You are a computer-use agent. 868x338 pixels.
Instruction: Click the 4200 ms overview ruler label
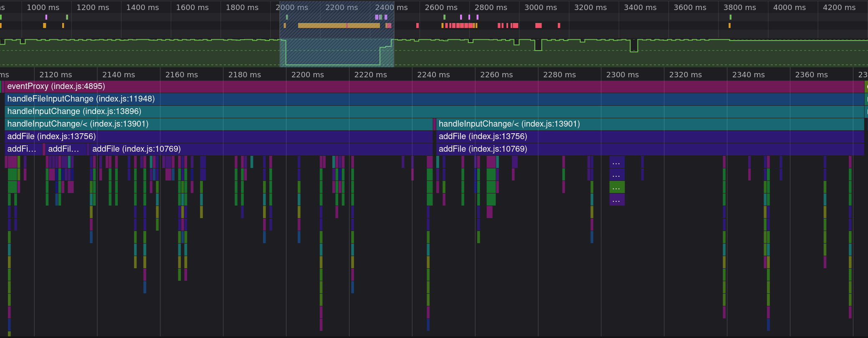839,8
